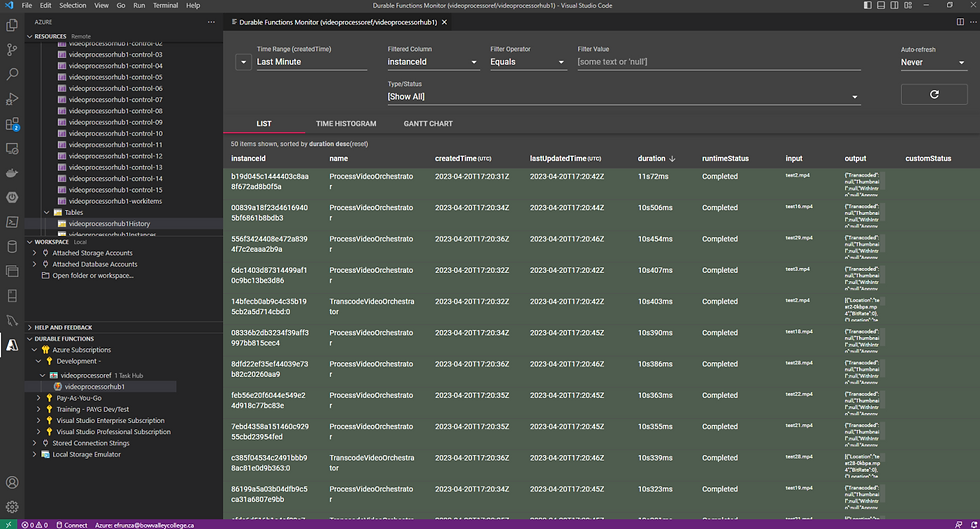Click Open folder or workspace
Image resolution: width=980 pixels, height=529 pixels.
coord(93,276)
